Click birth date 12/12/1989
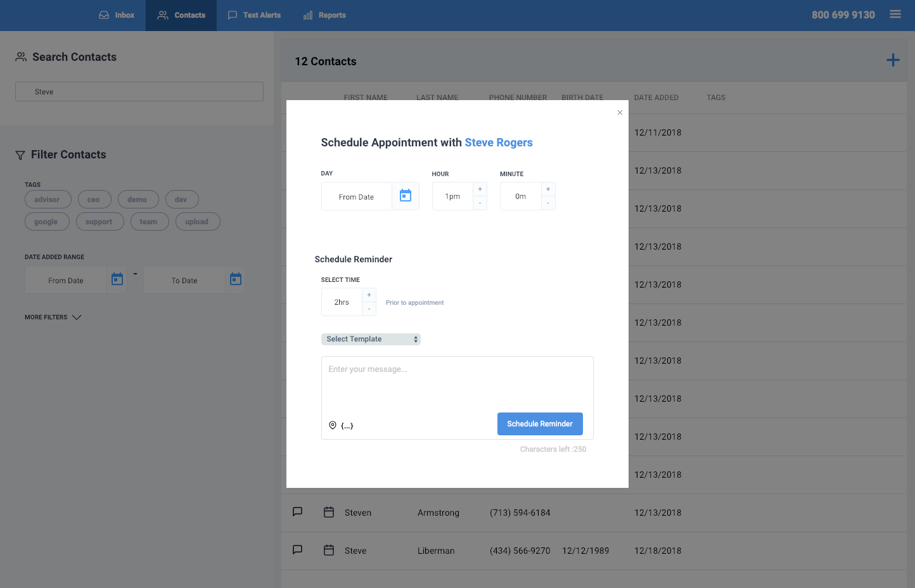Screen dimensions: 915x588 click(x=585, y=551)
